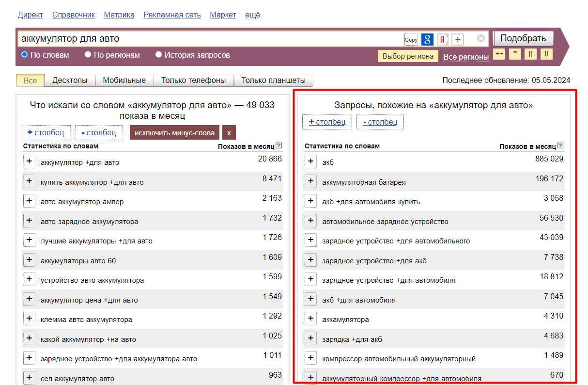Apply the !! exclamation operator button

click(x=546, y=54)
